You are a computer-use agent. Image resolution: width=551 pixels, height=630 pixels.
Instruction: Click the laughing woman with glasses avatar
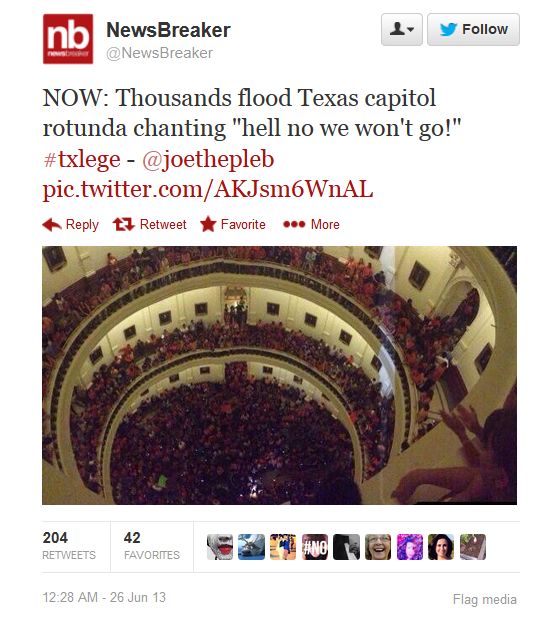(378, 547)
